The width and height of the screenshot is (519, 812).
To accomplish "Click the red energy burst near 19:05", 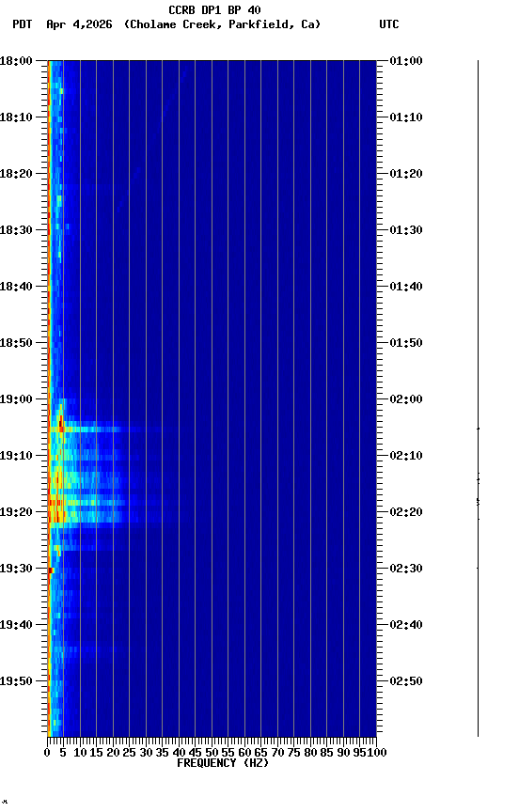I will coord(61,426).
